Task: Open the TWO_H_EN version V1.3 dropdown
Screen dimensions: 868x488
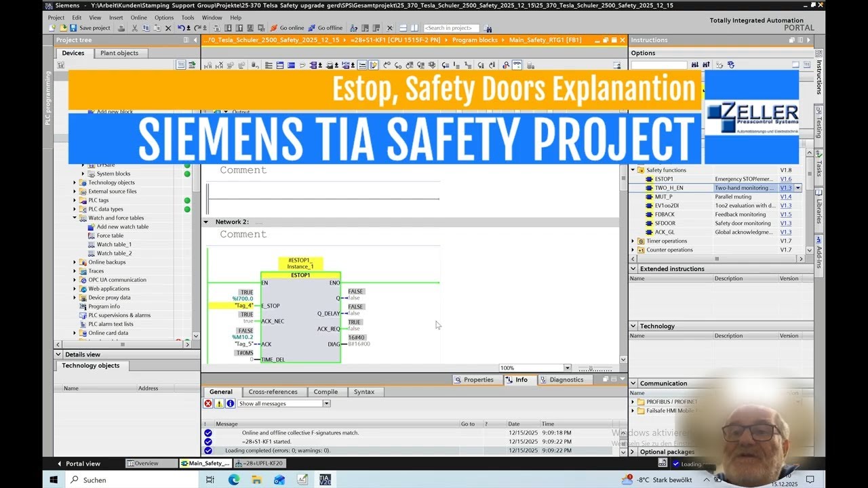Action: pos(798,188)
